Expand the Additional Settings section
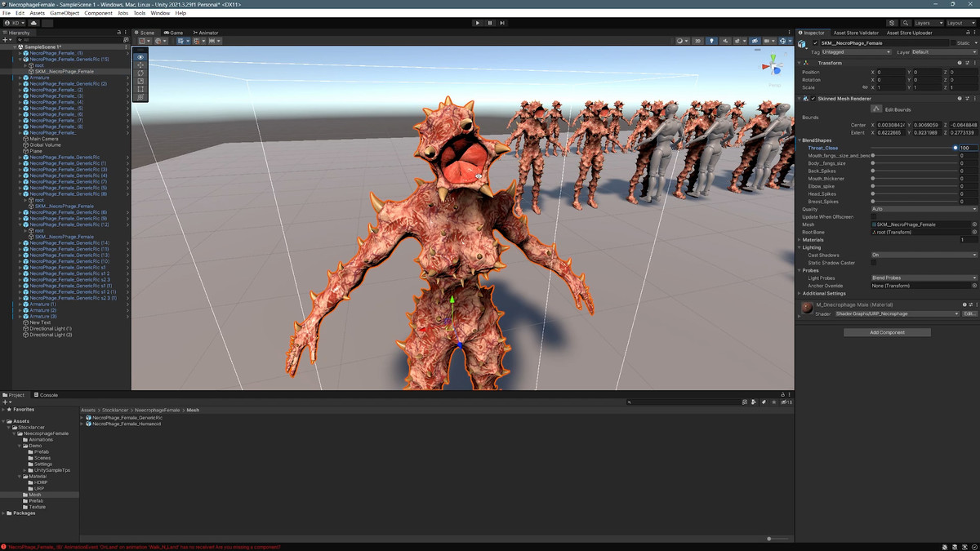The width and height of the screenshot is (980, 551). click(x=823, y=293)
